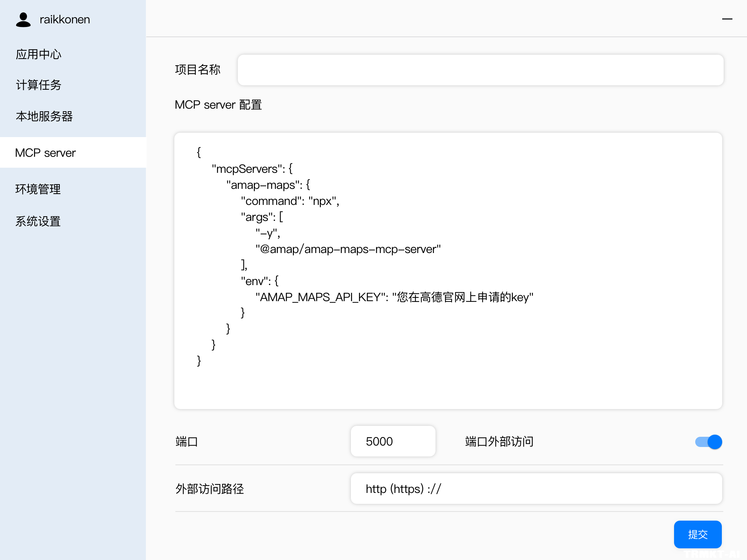Select the AMAP_MAPS_API_KEY value text
Screen dimensions: 747x560
tap(463, 297)
